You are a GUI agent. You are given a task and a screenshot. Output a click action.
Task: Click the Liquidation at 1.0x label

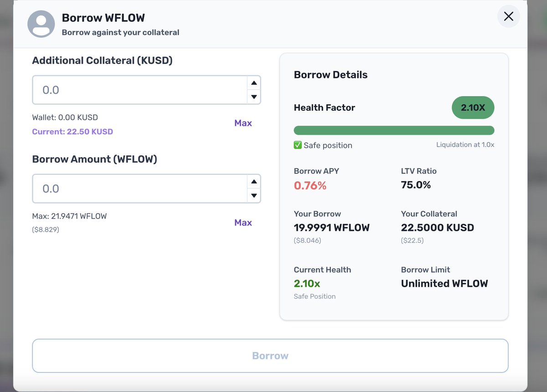point(465,144)
